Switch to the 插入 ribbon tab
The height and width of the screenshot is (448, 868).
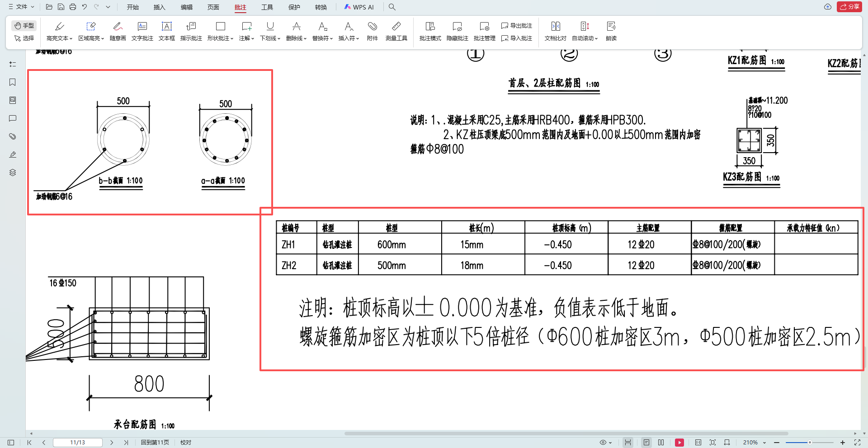click(159, 7)
